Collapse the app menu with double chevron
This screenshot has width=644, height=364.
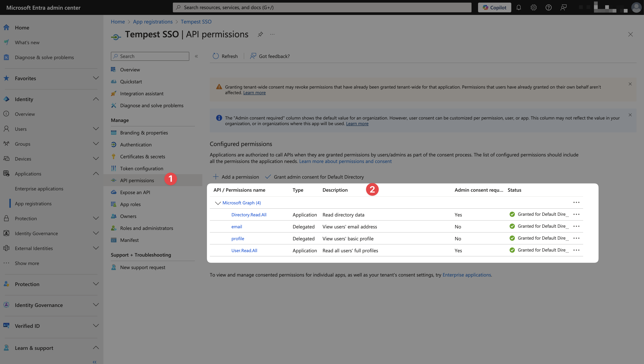click(196, 56)
